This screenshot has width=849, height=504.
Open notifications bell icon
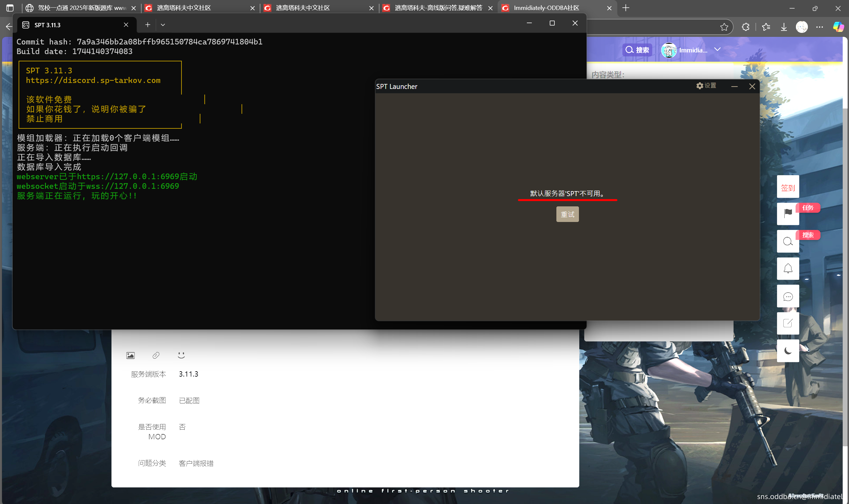pos(788,269)
